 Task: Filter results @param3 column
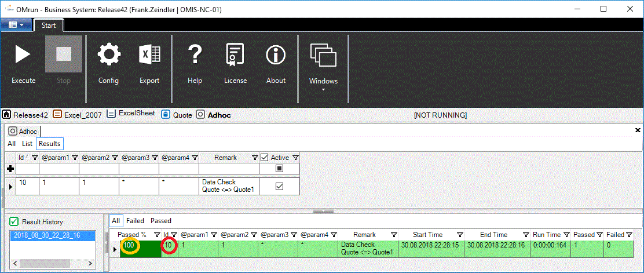[294, 235]
